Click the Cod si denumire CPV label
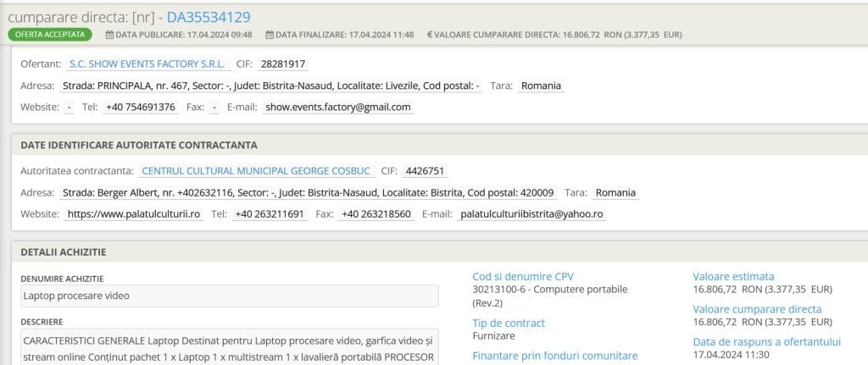The height and width of the screenshot is (365, 868). pos(523,277)
